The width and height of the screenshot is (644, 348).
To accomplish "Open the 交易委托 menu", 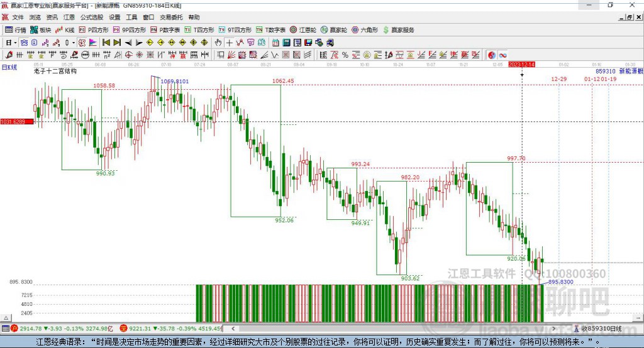I will click(171, 17).
